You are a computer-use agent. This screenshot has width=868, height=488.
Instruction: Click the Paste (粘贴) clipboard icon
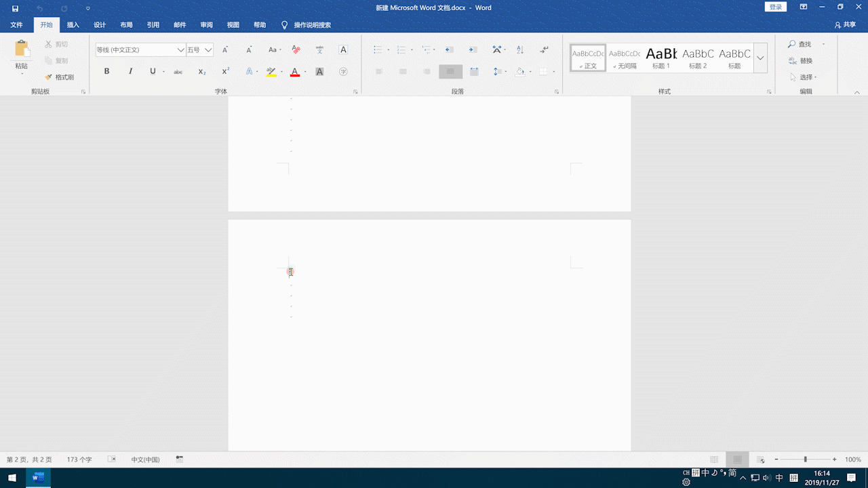click(22, 48)
